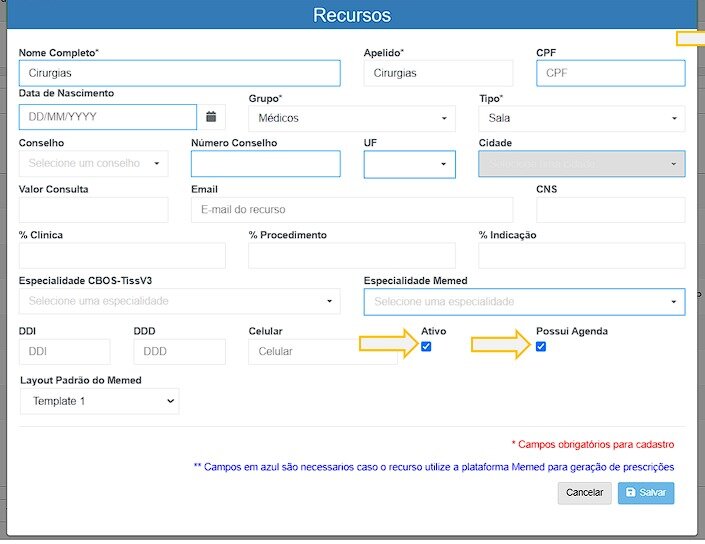The width and height of the screenshot is (705, 544).
Task: Toggle the Ativo checkbox
Action: coord(427,347)
